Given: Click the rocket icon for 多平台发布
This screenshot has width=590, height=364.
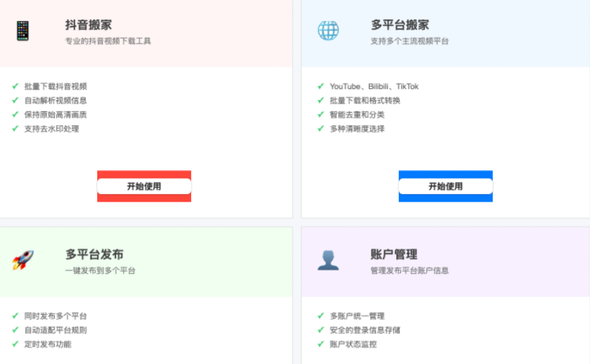Looking at the screenshot, I should click(22, 260).
